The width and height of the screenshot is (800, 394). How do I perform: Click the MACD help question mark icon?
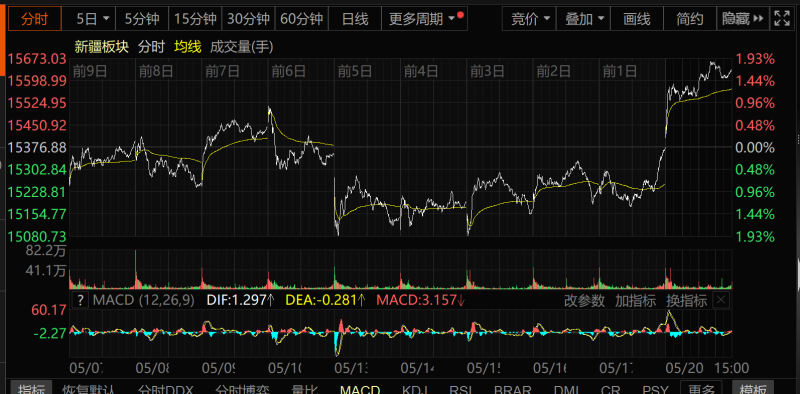[80, 300]
